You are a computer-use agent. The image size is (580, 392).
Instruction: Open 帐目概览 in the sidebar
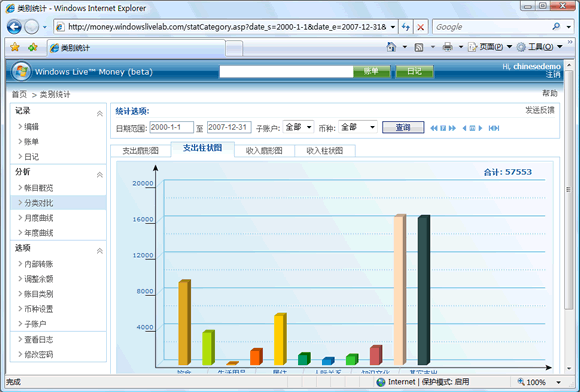click(x=38, y=188)
